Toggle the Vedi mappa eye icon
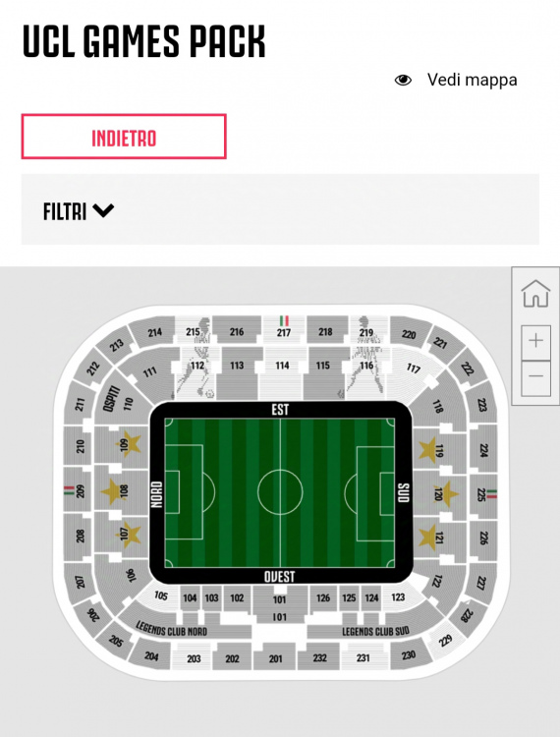Screen dimensions: 560x737 coord(403,80)
